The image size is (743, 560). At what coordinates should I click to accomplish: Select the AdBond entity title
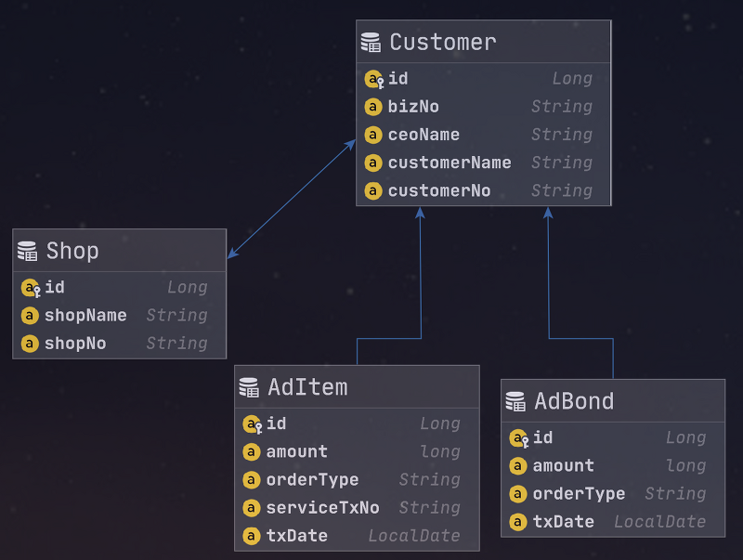coord(573,401)
